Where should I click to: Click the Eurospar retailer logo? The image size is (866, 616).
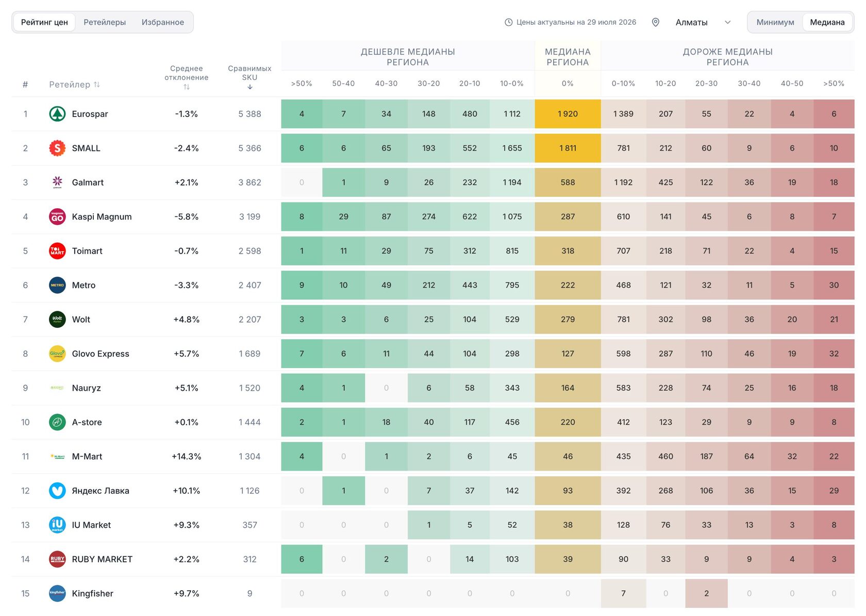pyautogui.click(x=57, y=114)
